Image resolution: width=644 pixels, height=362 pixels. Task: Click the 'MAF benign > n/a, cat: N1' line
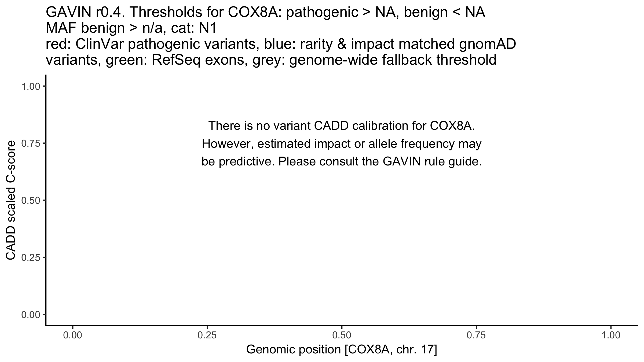(x=131, y=28)
